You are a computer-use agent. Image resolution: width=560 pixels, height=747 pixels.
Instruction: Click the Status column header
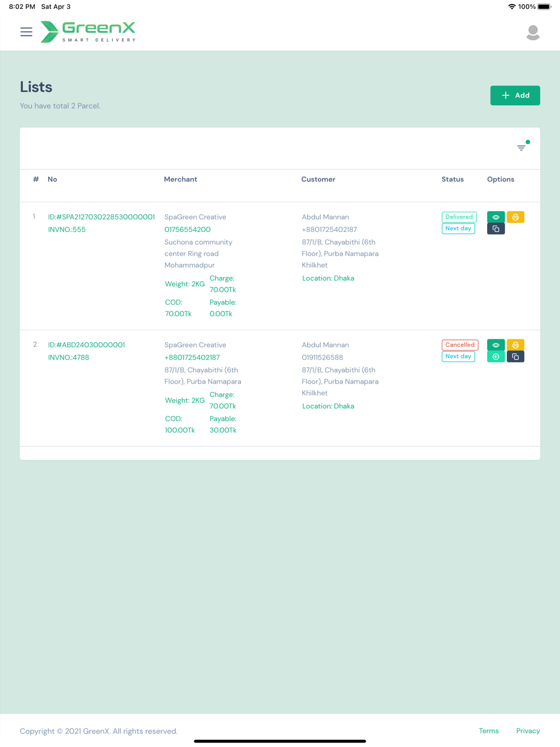click(452, 179)
